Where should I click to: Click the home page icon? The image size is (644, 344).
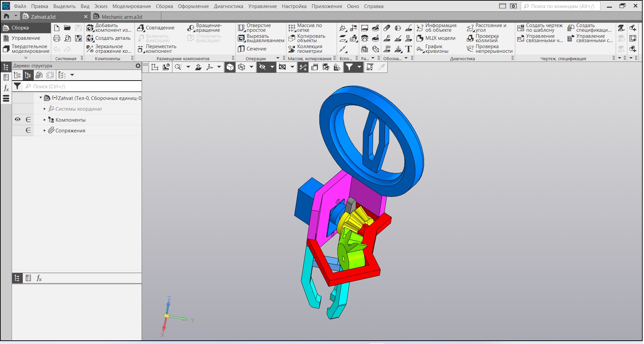point(6,16)
